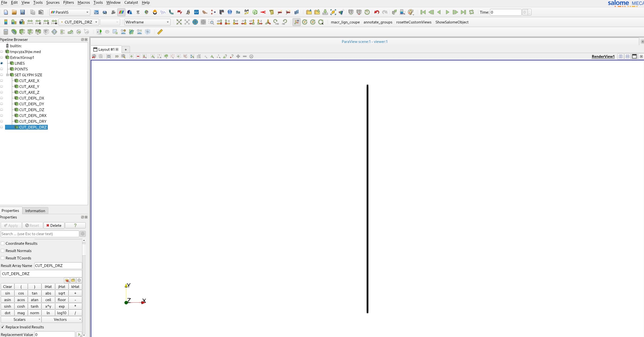Open the Calculator filter icon
Viewport: 644px width, 337px height.
point(6,32)
